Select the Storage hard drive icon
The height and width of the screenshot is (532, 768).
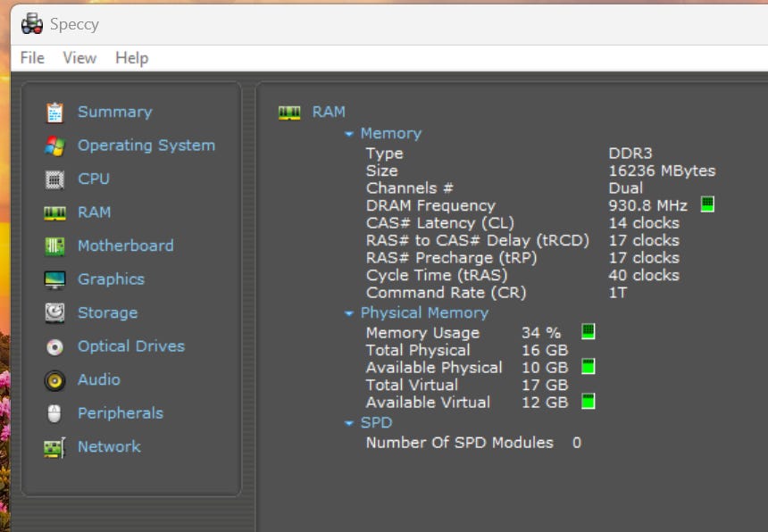54,313
